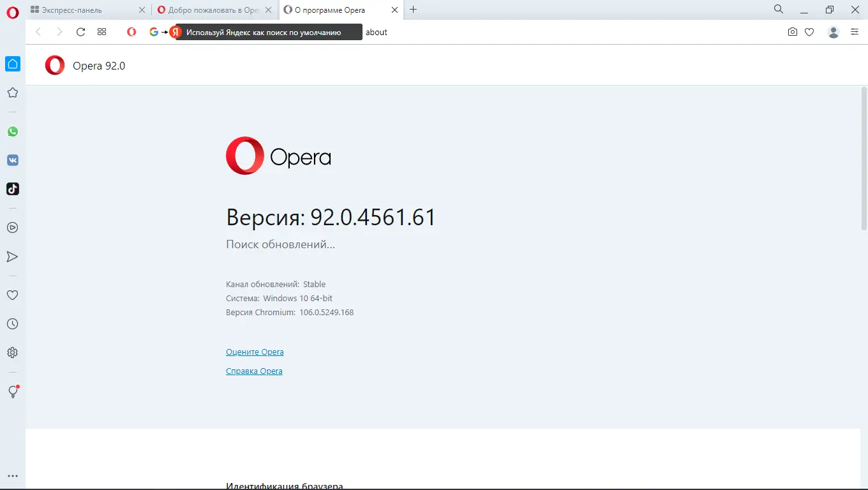The image size is (868, 490).
Task: Click the Поиск обновлений status text
Action: click(x=280, y=244)
